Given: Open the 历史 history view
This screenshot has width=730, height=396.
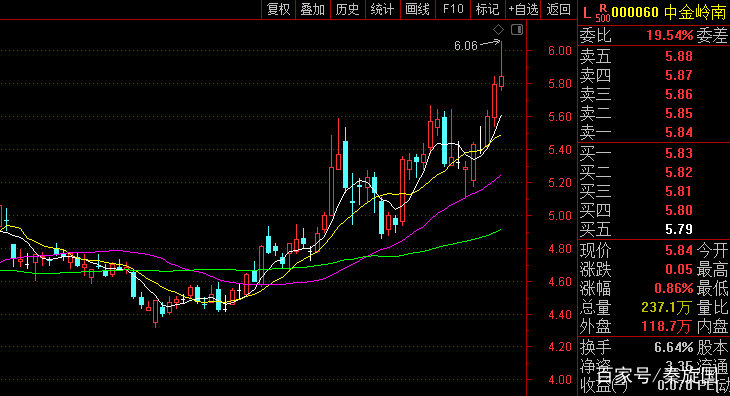Looking at the screenshot, I should click(x=347, y=9).
